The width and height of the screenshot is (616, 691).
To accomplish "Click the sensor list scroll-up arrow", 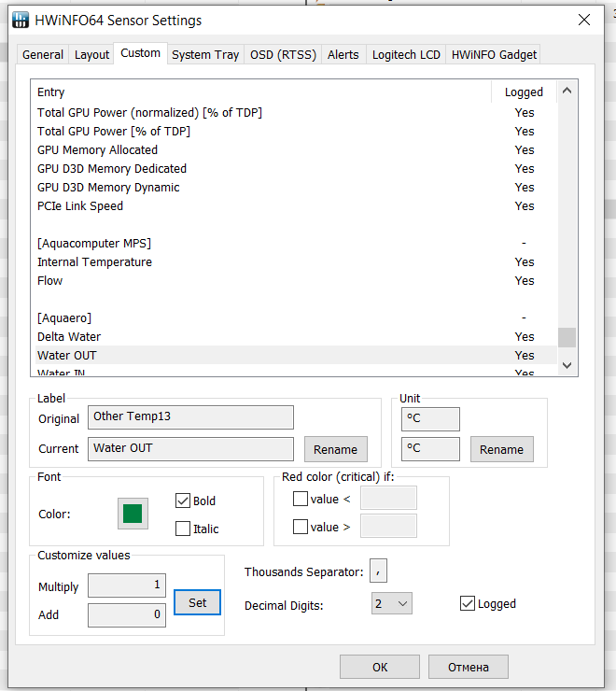I will pos(567,92).
